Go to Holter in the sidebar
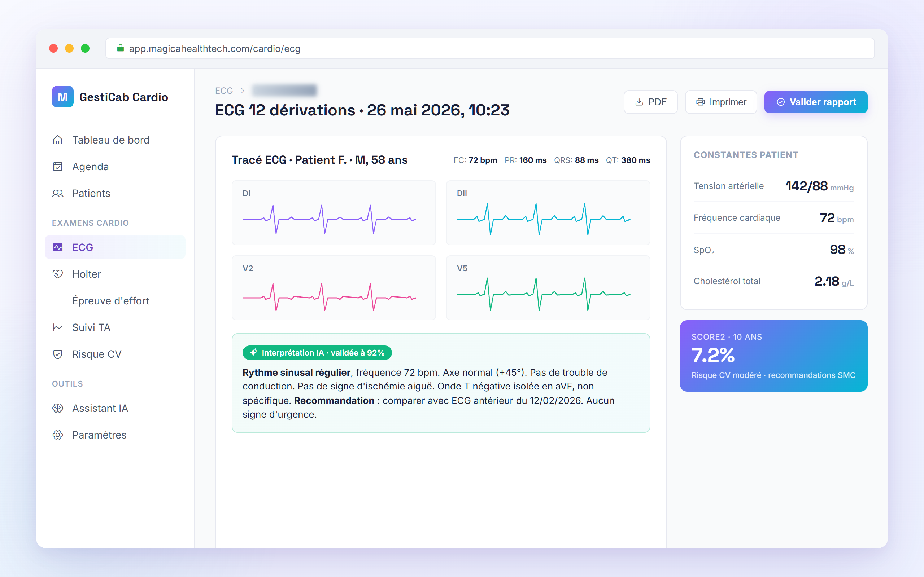924x577 pixels. tap(115, 274)
